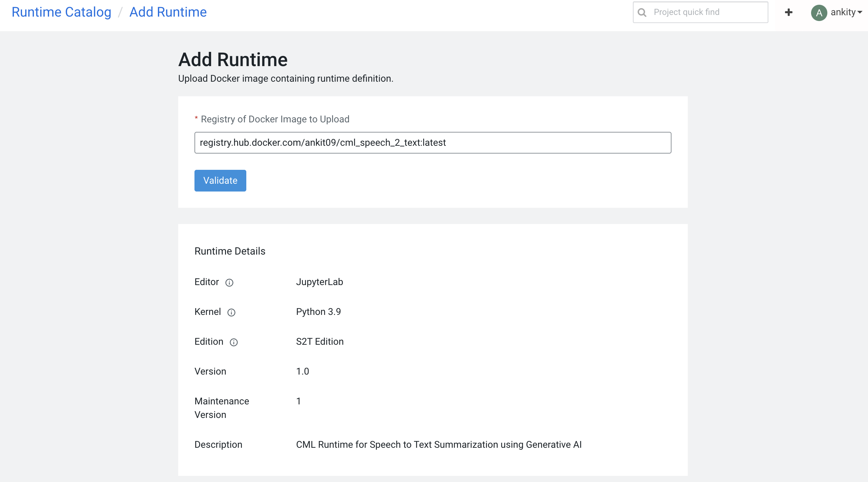
Task: Select the JupyterLab editor value
Action: [x=319, y=282]
